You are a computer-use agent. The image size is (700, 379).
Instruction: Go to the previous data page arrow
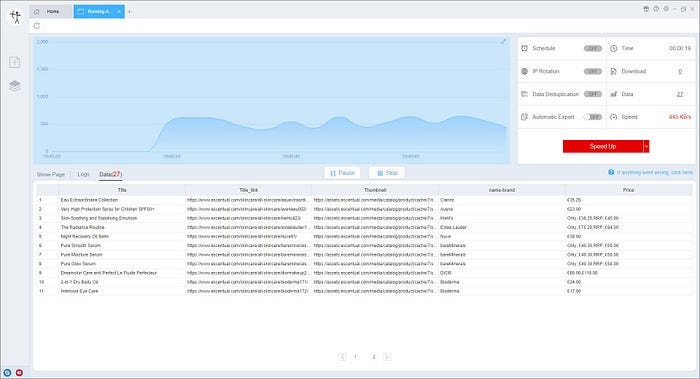point(342,356)
